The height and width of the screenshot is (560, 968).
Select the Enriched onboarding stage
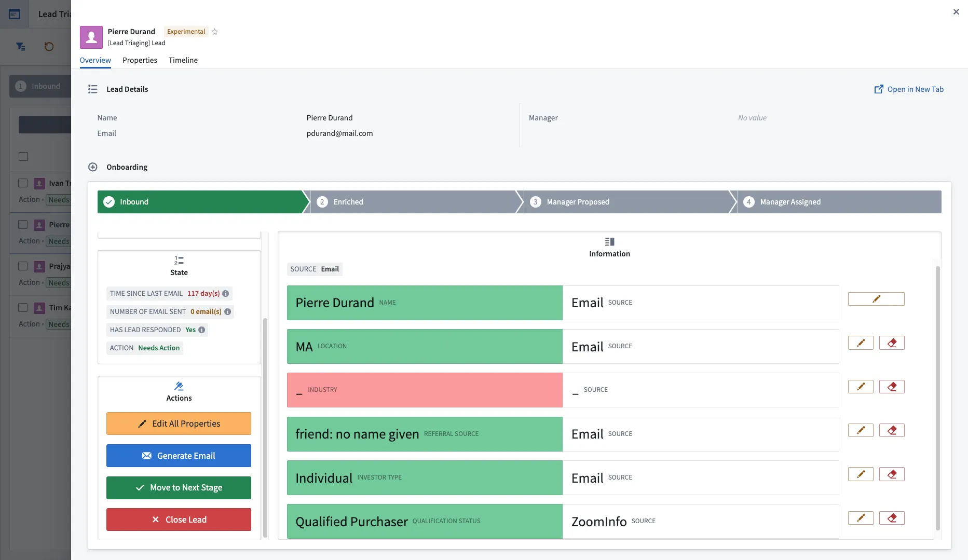[416, 202]
